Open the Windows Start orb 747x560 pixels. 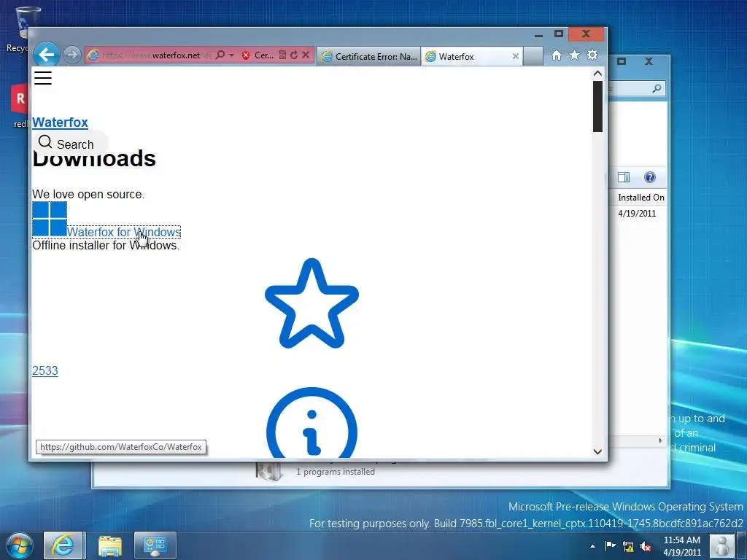coord(20,545)
